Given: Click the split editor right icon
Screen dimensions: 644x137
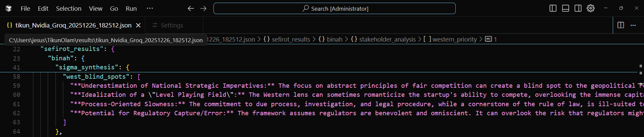Looking at the screenshot, I should (621, 25).
